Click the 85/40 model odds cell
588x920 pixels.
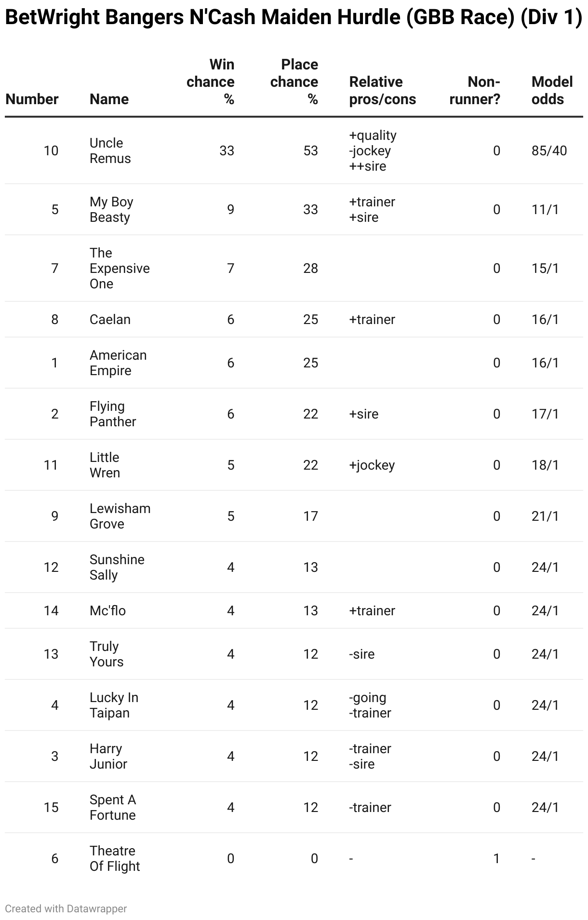[549, 151]
